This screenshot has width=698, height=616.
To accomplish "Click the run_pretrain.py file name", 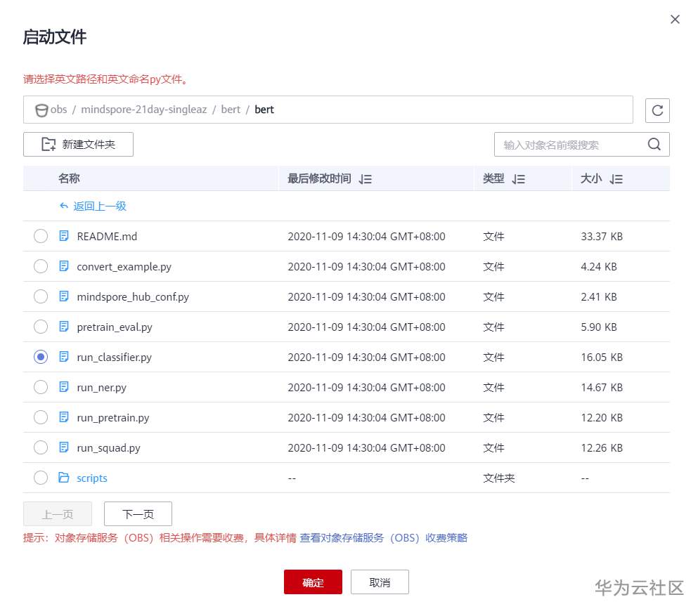I will click(113, 418).
